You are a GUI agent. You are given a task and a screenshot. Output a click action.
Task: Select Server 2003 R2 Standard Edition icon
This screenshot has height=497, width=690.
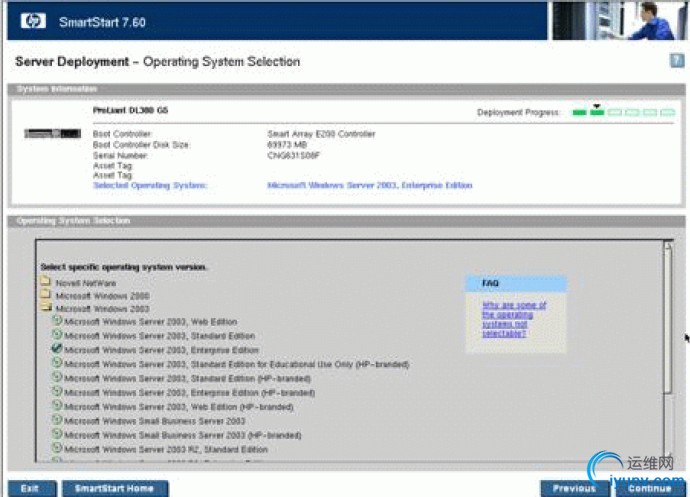[57, 448]
